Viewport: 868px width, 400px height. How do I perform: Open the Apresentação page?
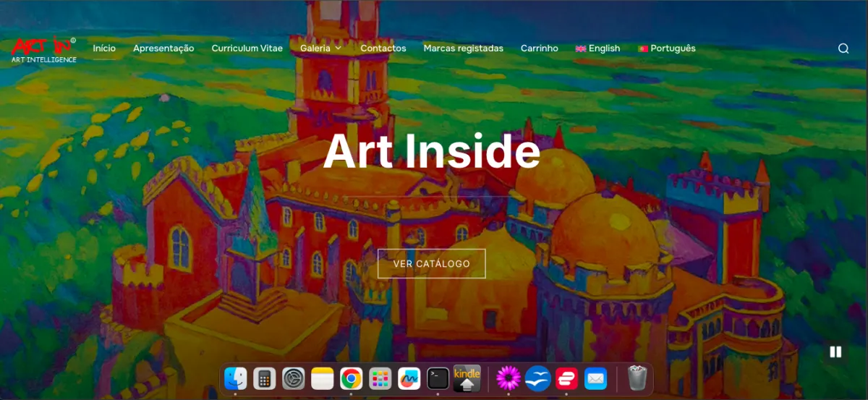163,48
